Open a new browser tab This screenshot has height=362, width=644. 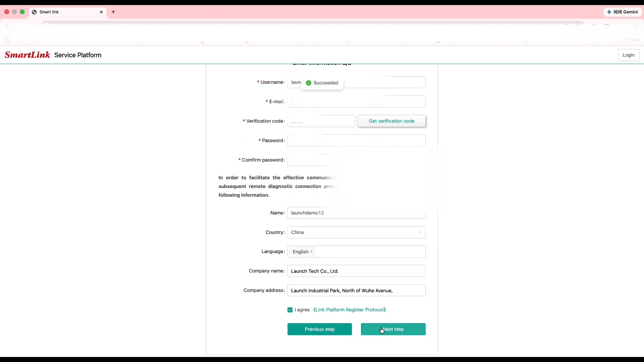point(113,12)
